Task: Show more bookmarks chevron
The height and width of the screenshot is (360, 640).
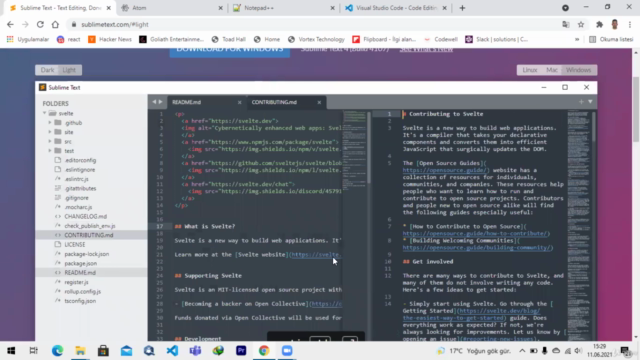Action: [577, 39]
